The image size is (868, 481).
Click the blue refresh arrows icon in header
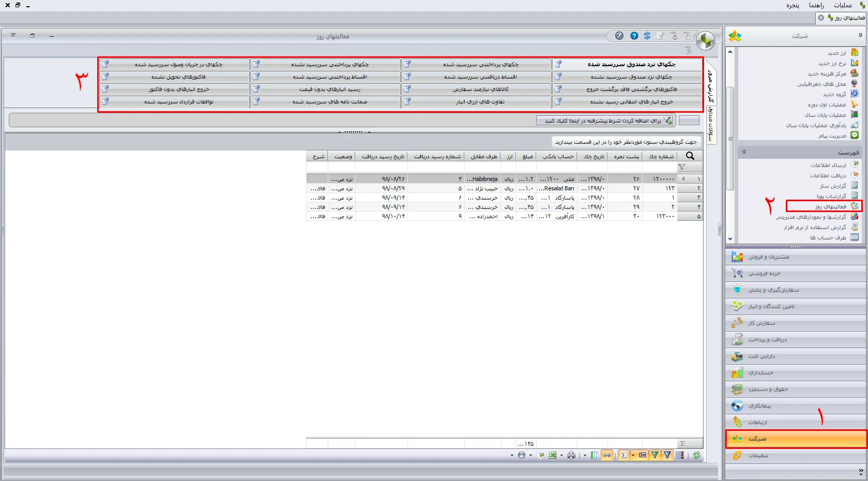click(x=647, y=36)
